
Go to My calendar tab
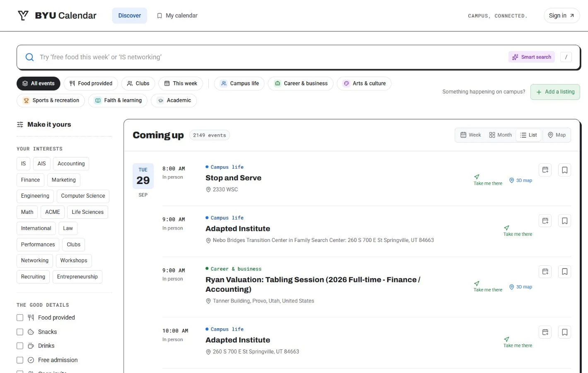[x=177, y=16]
